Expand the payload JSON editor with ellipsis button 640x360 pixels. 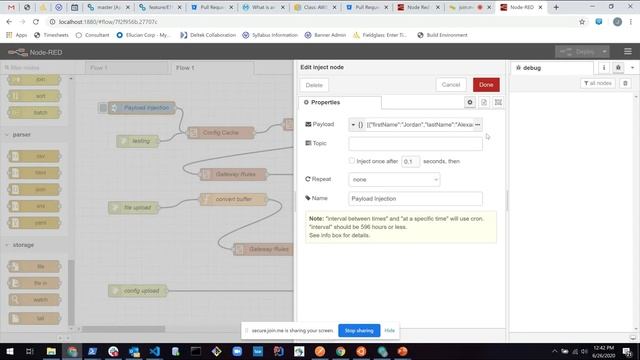[478, 124]
